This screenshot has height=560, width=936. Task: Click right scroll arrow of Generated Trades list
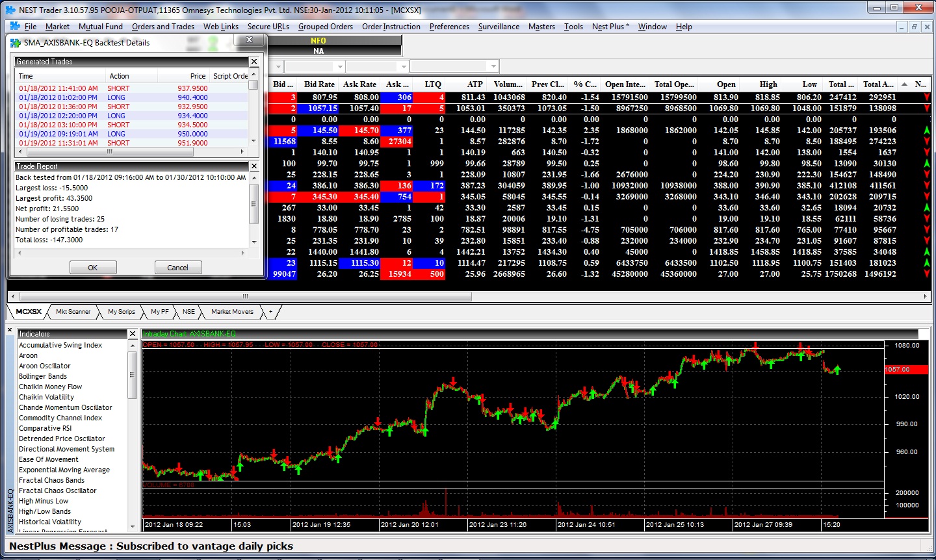pos(242,152)
